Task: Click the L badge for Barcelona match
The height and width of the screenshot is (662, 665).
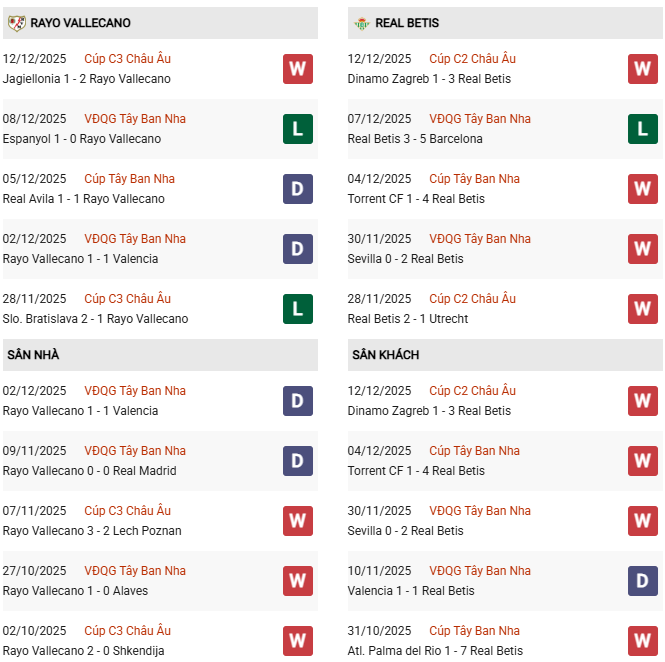Action: (643, 129)
